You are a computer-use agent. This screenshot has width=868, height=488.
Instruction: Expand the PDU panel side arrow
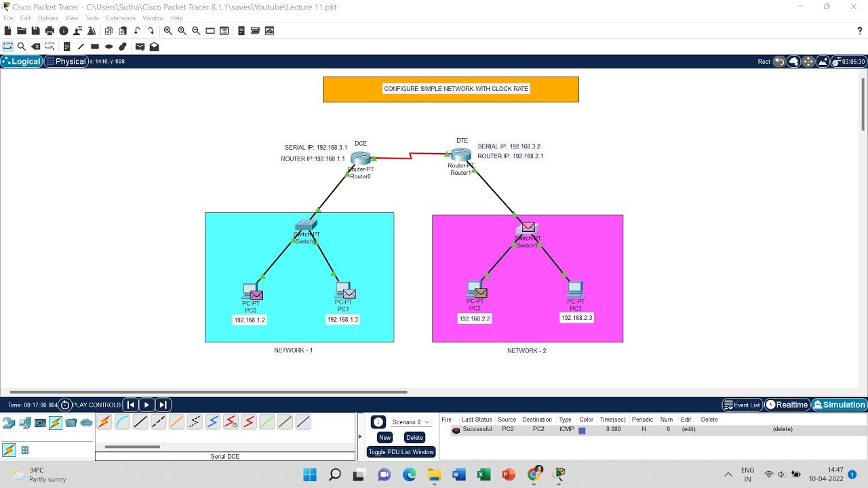click(x=360, y=436)
